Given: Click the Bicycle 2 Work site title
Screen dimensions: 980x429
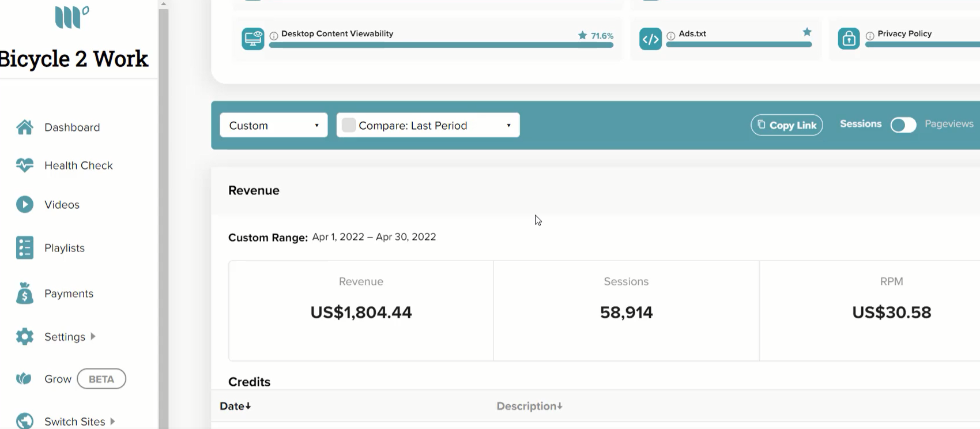Looking at the screenshot, I should (74, 59).
